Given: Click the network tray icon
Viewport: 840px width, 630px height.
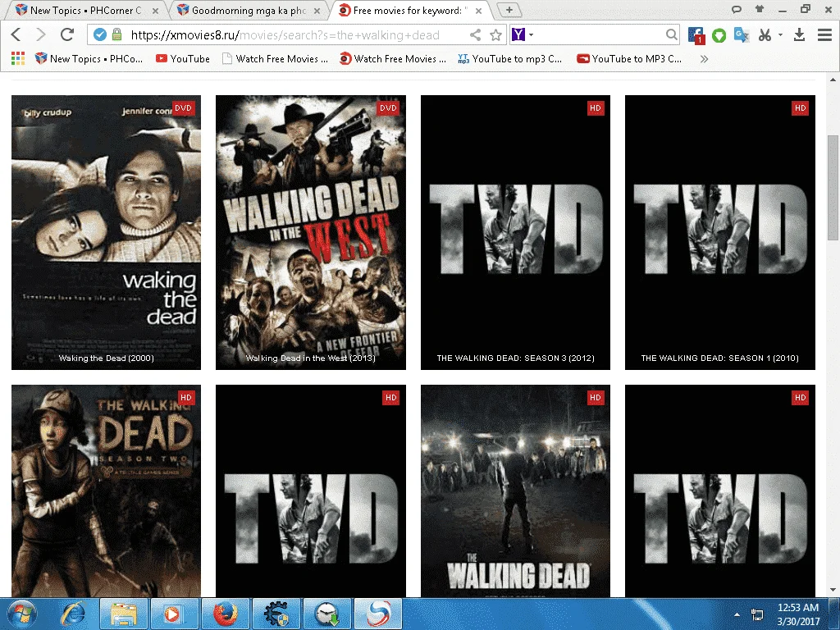Looking at the screenshot, I should 757,614.
